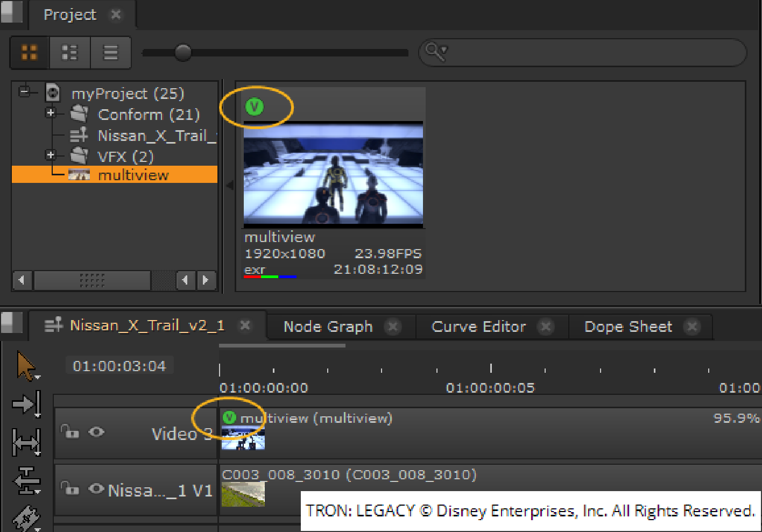This screenshot has width=762, height=532.
Task: Open the search options magnifier dropdown
Action: [x=436, y=52]
